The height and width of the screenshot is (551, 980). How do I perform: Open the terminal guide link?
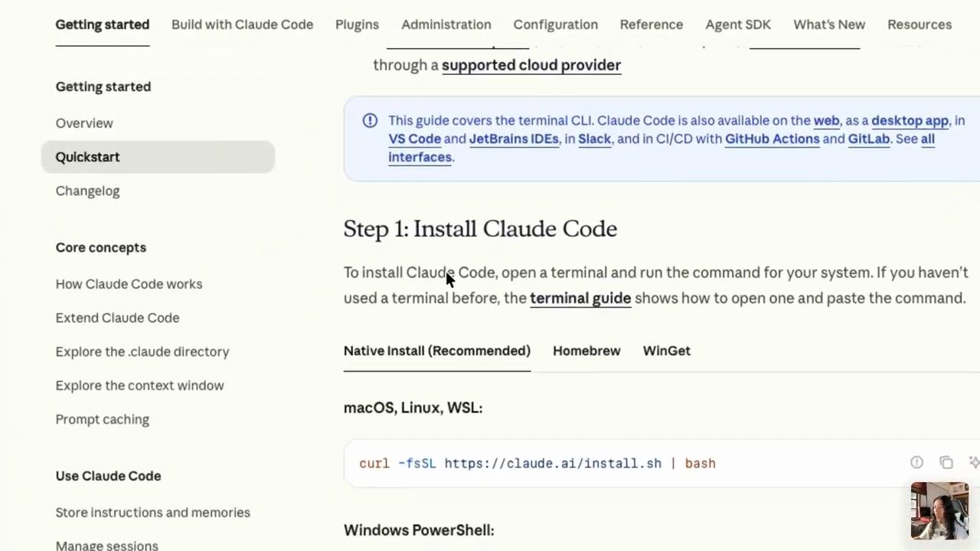click(x=580, y=298)
